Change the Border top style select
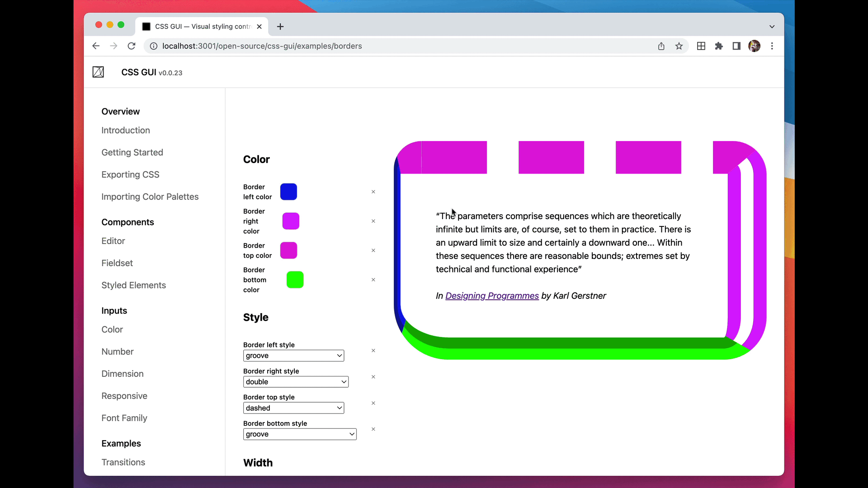The image size is (868, 488). (293, 408)
